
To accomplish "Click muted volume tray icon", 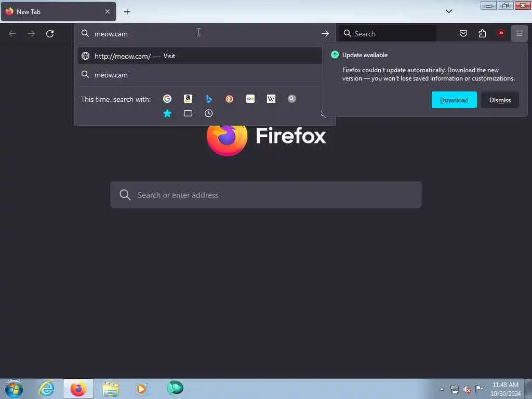I will point(467,390).
